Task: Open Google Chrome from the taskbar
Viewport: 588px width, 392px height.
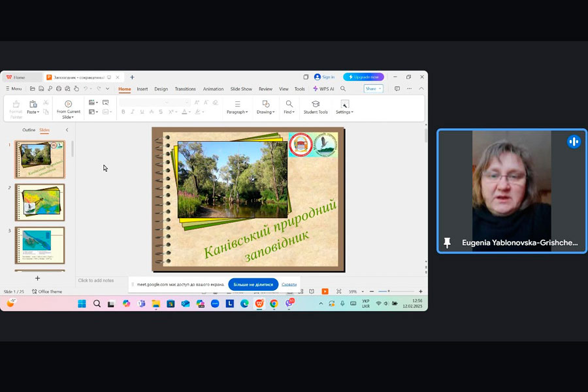Action: point(274,304)
